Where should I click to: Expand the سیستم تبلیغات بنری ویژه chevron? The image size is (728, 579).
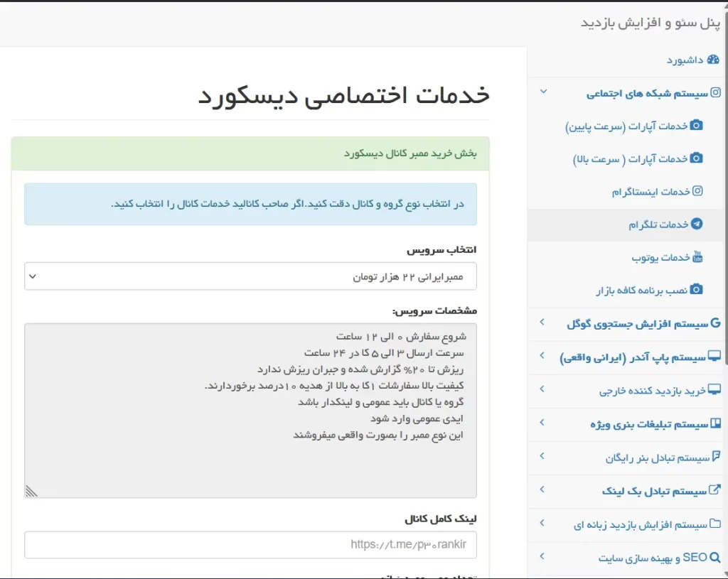pyautogui.click(x=542, y=422)
